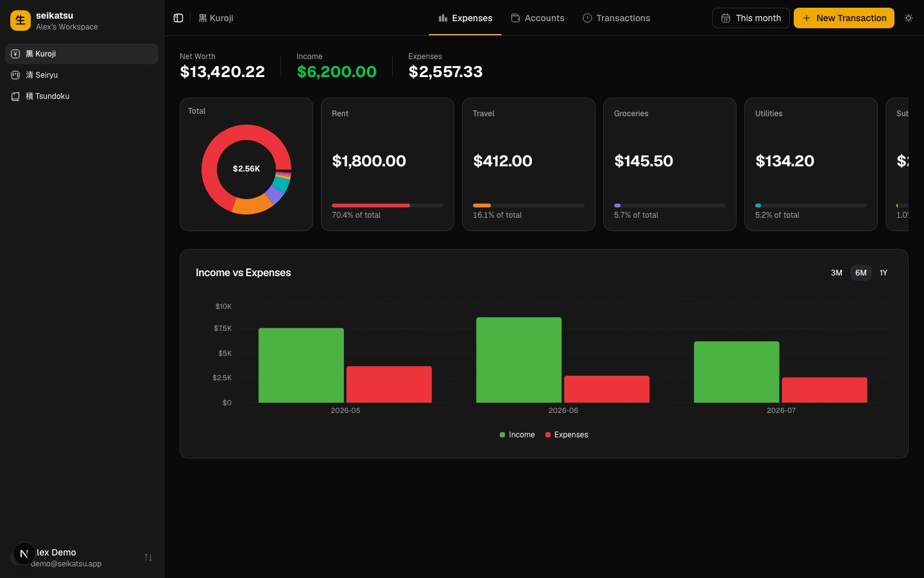
Task: Click the Utilities progress bar
Action: tap(811, 206)
